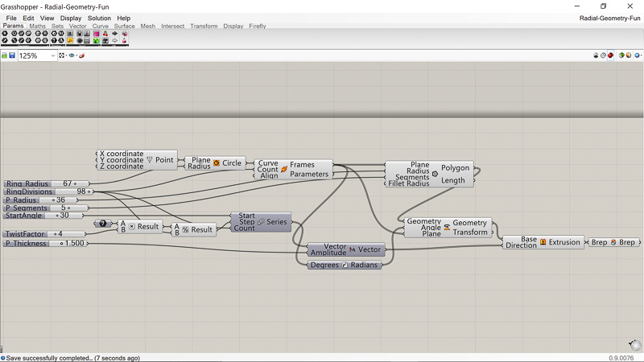Switch to wireframe preview mode
The height and width of the screenshot is (362, 644).
click(603, 56)
